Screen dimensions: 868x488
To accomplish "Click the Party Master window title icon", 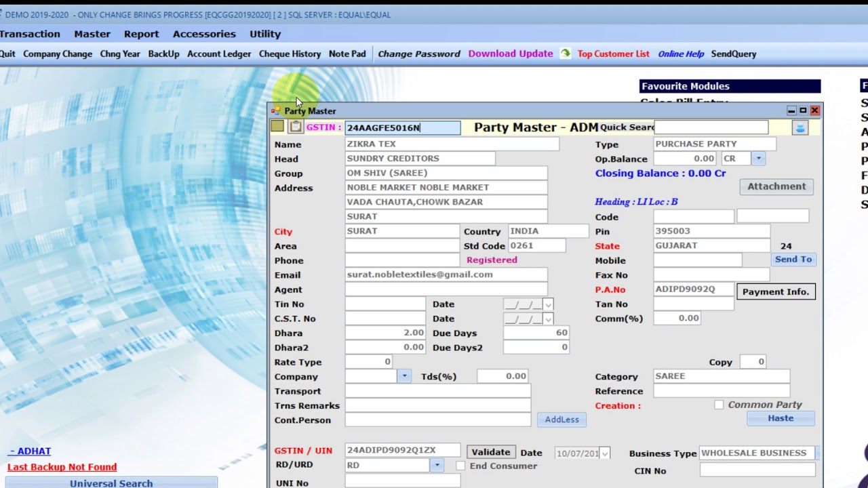I will pos(276,110).
